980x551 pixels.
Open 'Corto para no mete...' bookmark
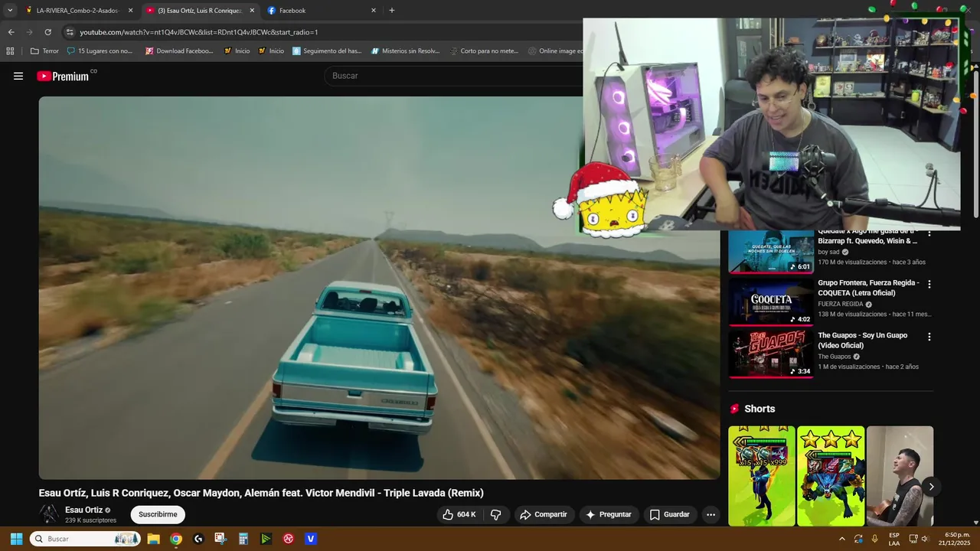click(484, 51)
